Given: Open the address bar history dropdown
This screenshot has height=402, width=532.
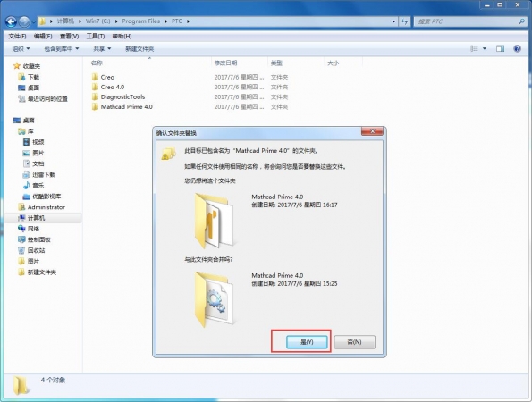Looking at the screenshot, I should [393, 21].
